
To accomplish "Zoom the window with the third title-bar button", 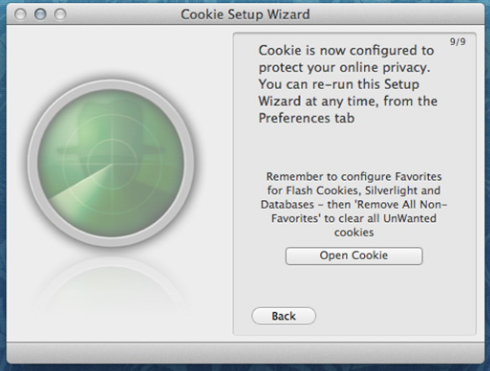I will pos(60,14).
